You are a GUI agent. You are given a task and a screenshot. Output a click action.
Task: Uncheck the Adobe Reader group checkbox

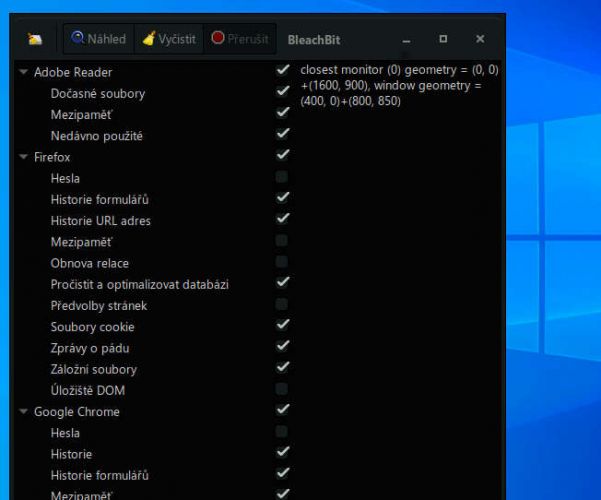283,70
